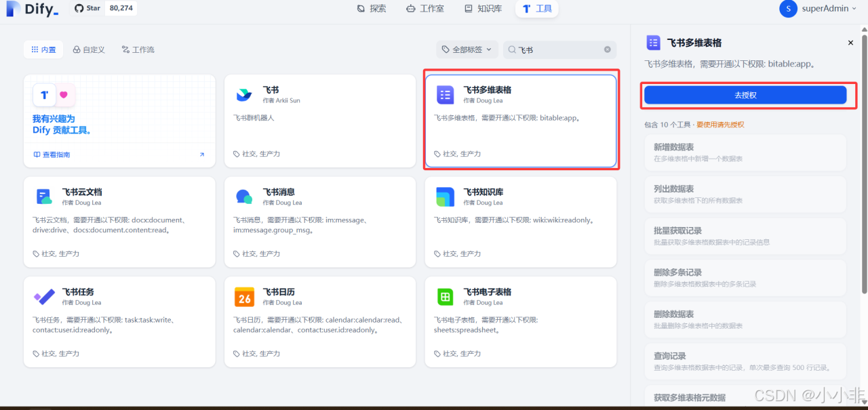Click the 飞书任务 checkmark icon
868x410 pixels.
[43, 297]
